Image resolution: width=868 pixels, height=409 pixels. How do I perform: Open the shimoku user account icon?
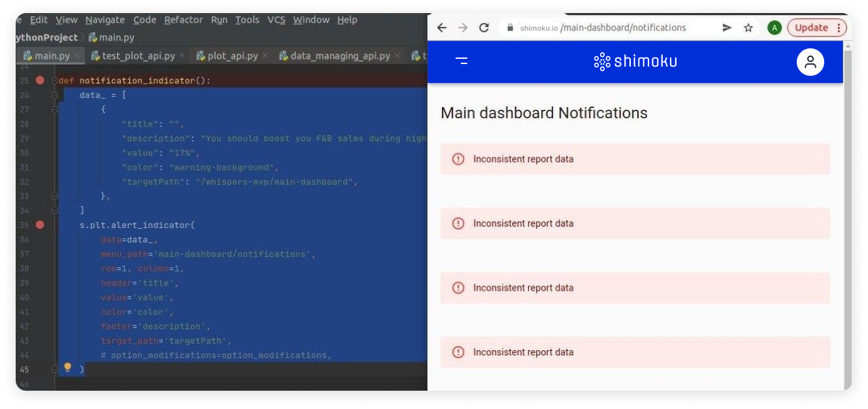tap(810, 62)
